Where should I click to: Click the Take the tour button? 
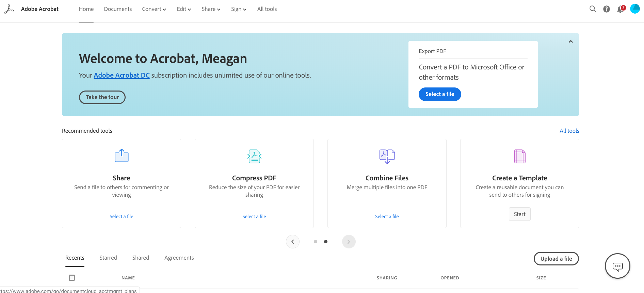coord(102,97)
